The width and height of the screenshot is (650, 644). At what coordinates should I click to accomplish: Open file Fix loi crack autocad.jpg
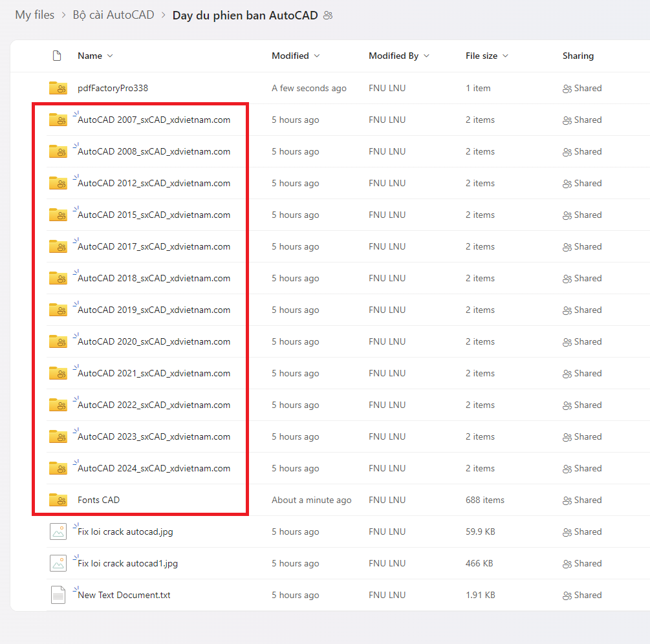125,532
